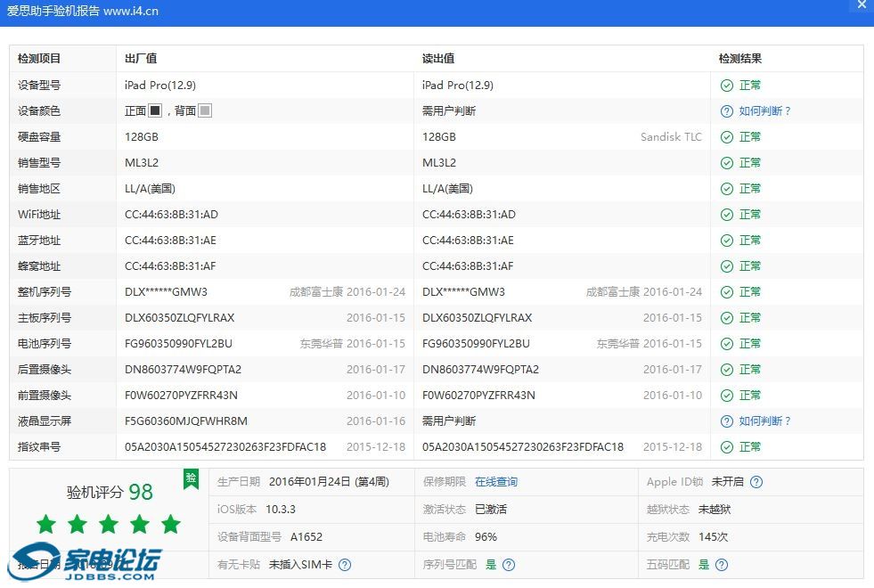Open the help icon beside 序列号匹配
Screen dimensions: 874x588
pos(509,565)
